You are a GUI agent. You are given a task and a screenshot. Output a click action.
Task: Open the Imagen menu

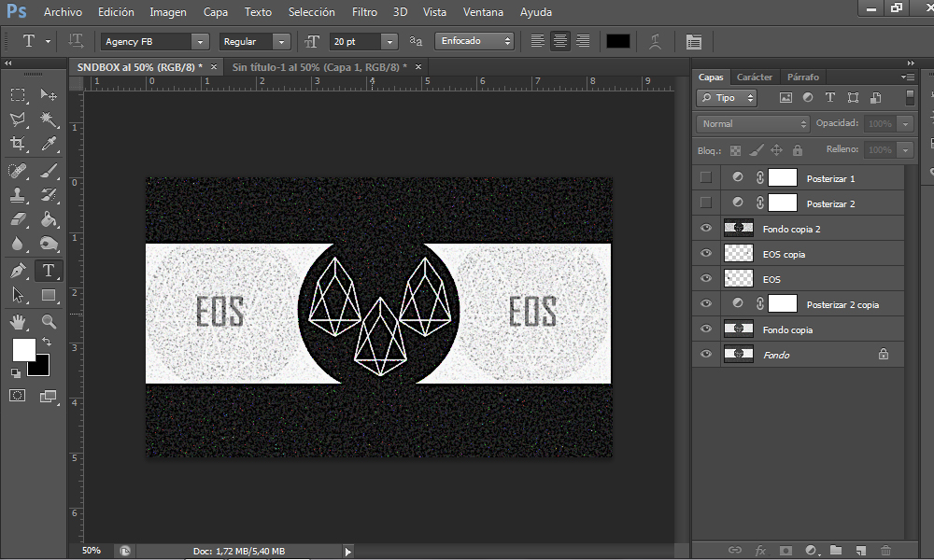pyautogui.click(x=168, y=12)
